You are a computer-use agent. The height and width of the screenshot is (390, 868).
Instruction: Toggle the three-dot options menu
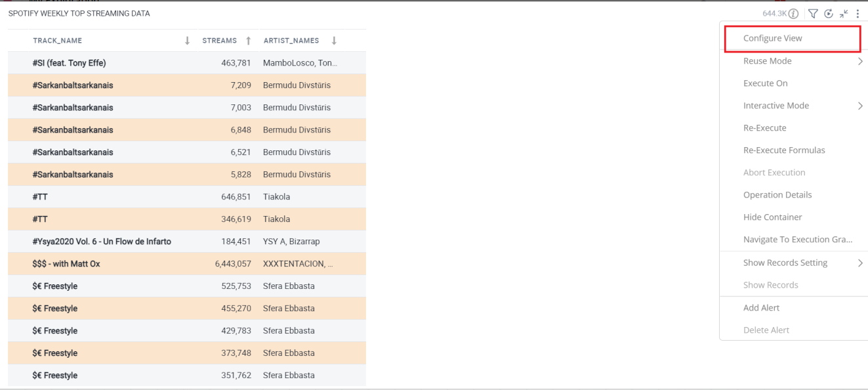tap(858, 13)
